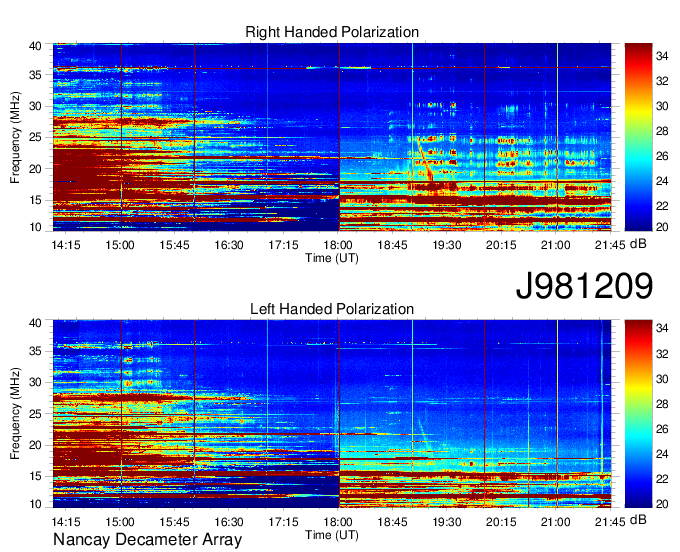Click 28 dB tick on Left Handed color bar
This screenshot has height=552, width=680.
pyautogui.click(x=662, y=404)
